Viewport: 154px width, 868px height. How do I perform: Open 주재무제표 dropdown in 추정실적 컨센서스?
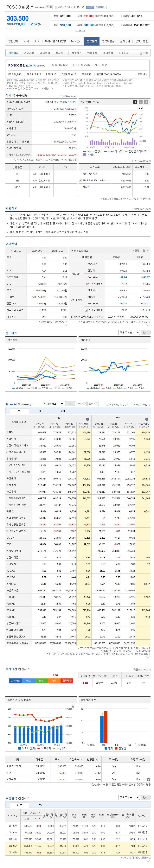pyautogui.click(x=129, y=798)
